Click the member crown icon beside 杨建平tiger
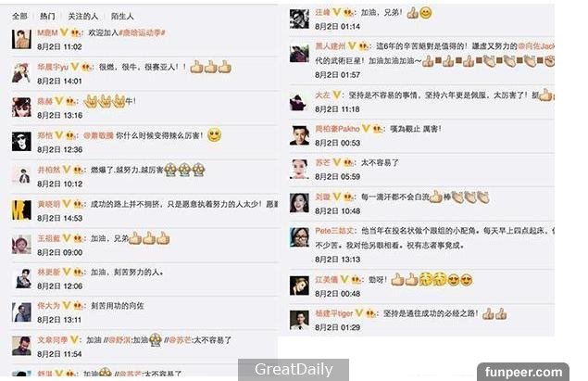Screen dimensions: 588x381 370,313
